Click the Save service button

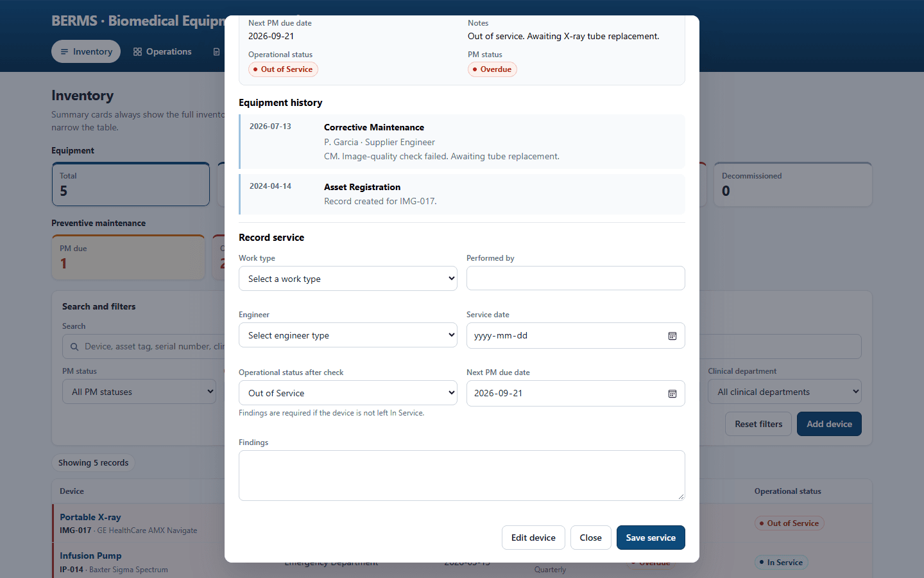tap(651, 538)
